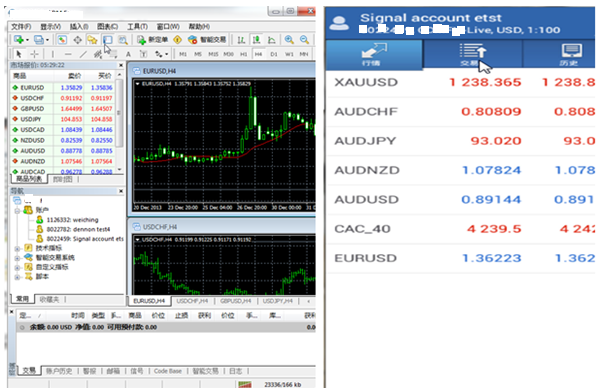Click the Market Watch panel scrollbar

point(119,114)
